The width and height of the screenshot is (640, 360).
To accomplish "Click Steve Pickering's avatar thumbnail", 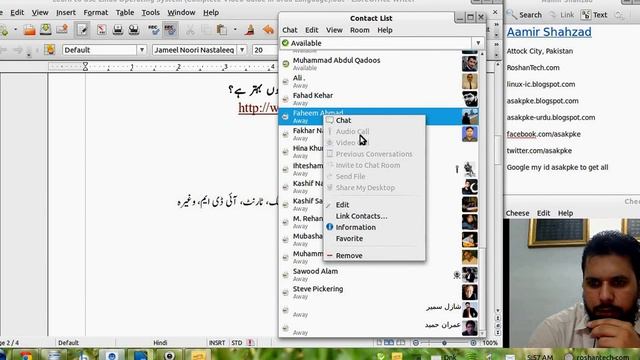I will [470, 292].
